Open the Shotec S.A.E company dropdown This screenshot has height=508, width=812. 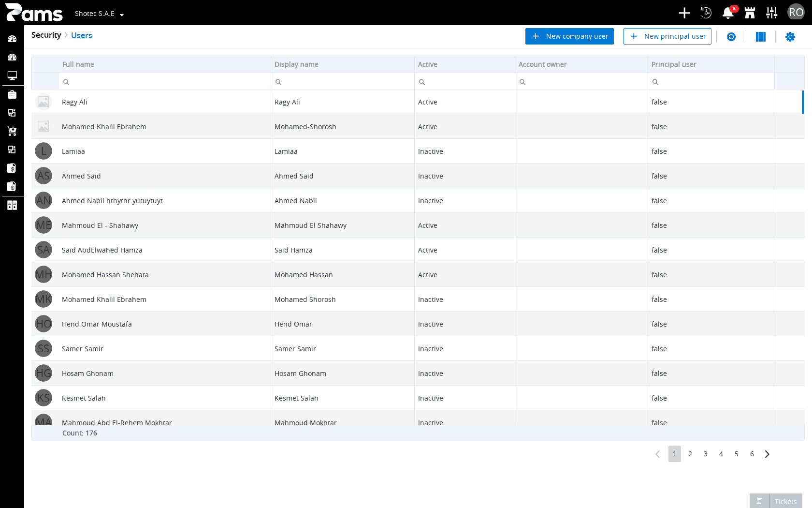point(99,14)
